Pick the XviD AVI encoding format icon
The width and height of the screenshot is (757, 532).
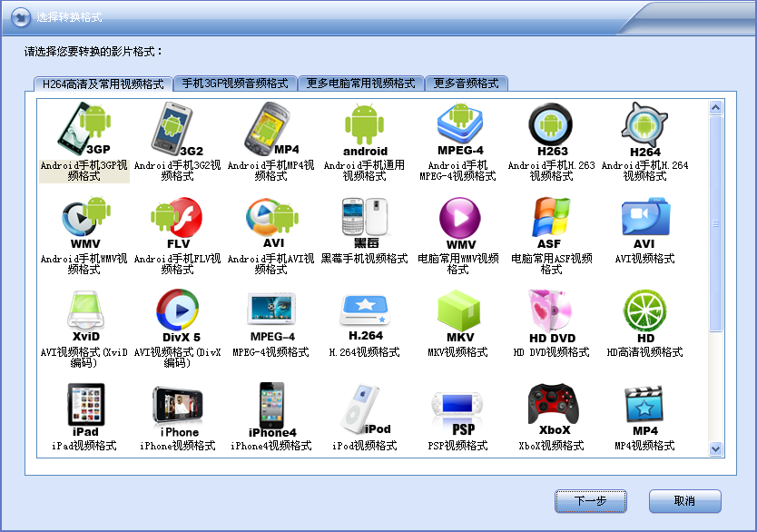pyautogui.click(x=85, y=316)
